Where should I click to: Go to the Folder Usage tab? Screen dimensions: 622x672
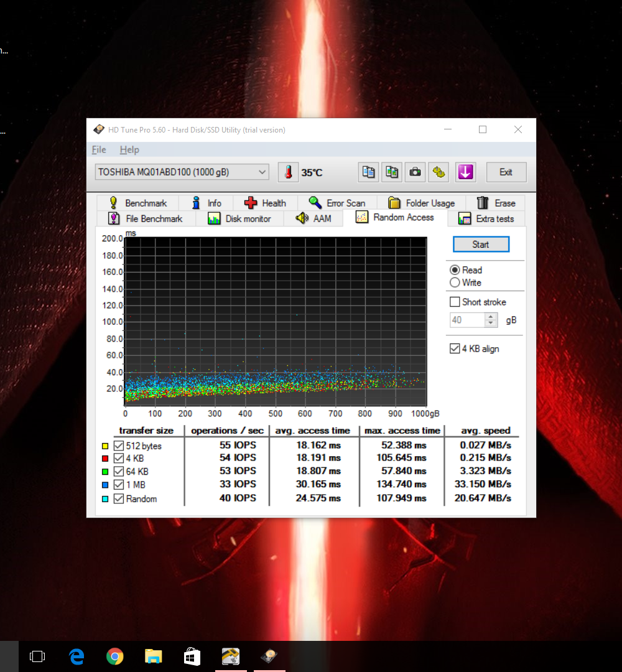tap(422, 203)
